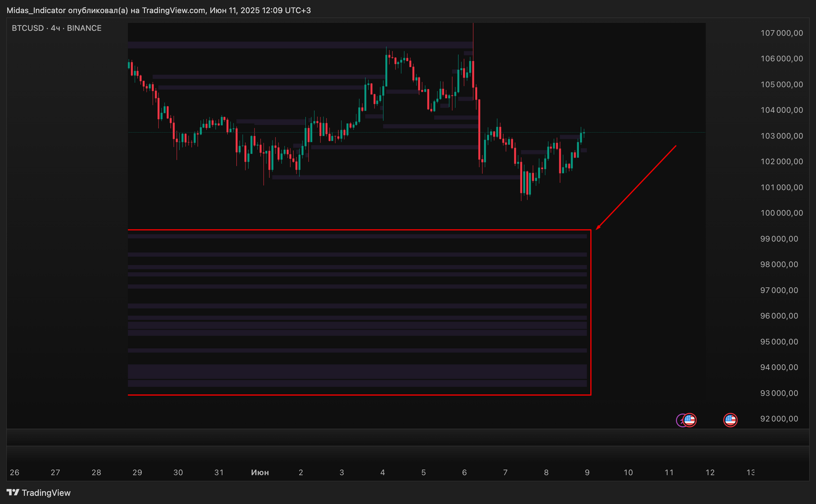This screenshot has width=816, height=504.
Task: Click date 11 on the time axis
Action: pyautogui.click(x=669, y=473)
